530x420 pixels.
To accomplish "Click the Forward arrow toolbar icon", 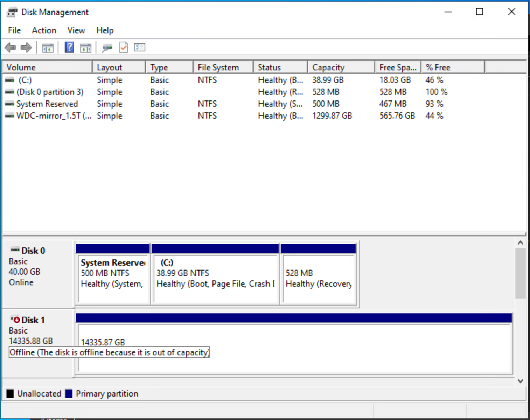I will coord(26,47).
